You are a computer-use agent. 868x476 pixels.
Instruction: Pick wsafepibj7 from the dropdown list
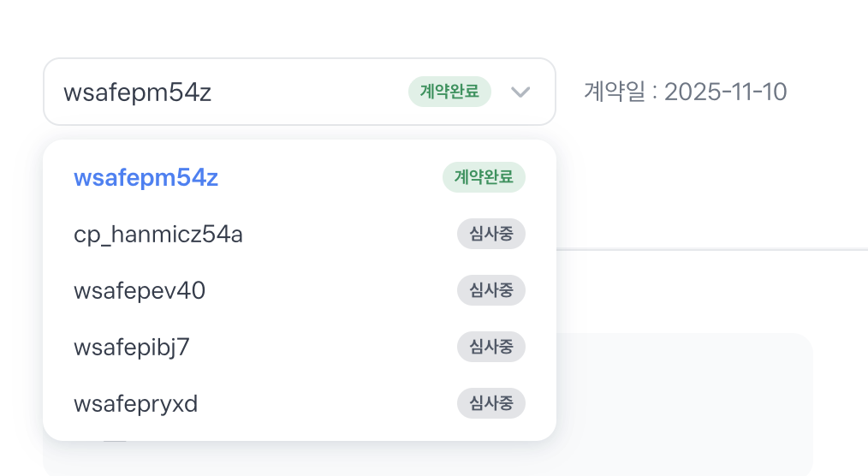[132, 348]
